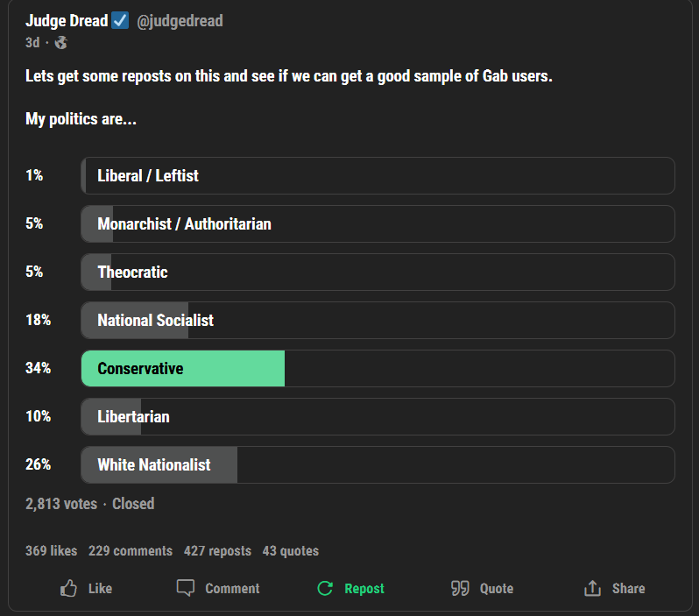View the 427 reposts list
The image size is (699, 616).
[x=217, y=551]
